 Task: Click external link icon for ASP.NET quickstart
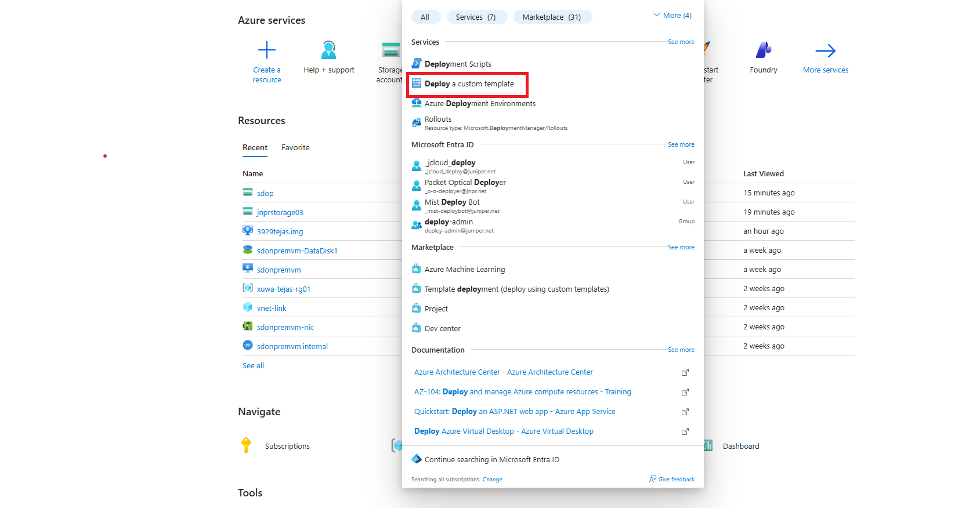[685, 412]
